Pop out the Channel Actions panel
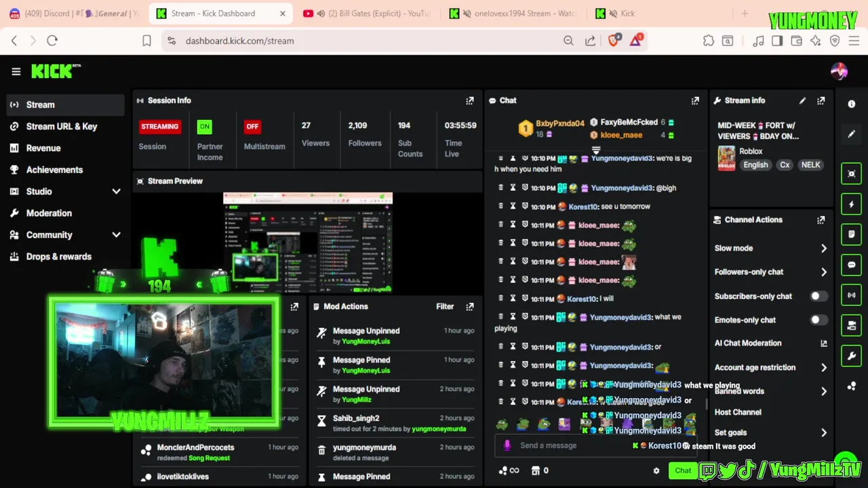 (x=821, y=220)
